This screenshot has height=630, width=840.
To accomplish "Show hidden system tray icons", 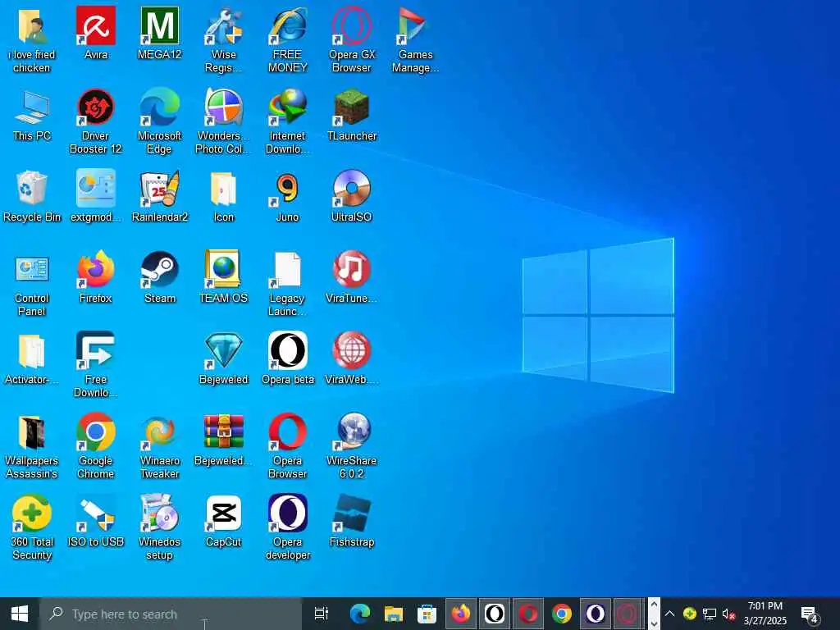I will [x=669, y=614].
